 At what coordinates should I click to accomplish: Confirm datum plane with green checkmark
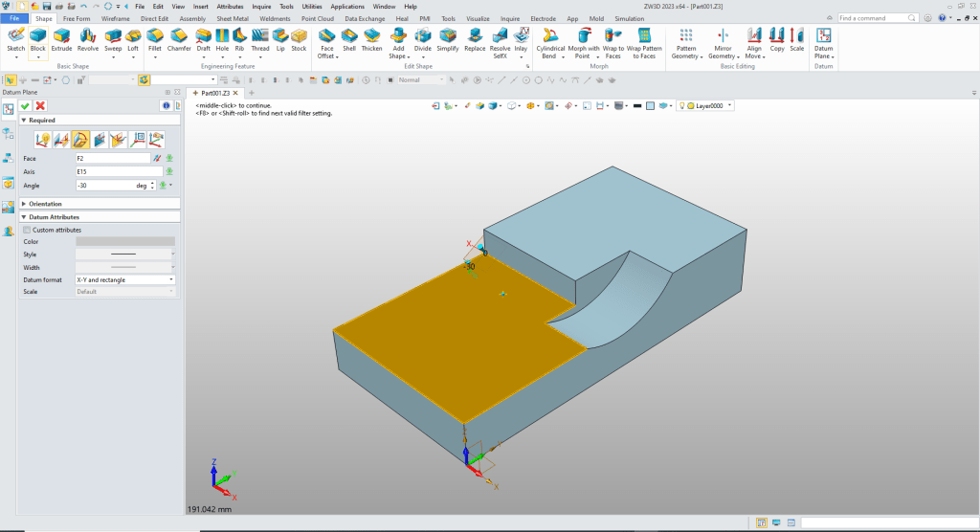(x=26, y=105)
